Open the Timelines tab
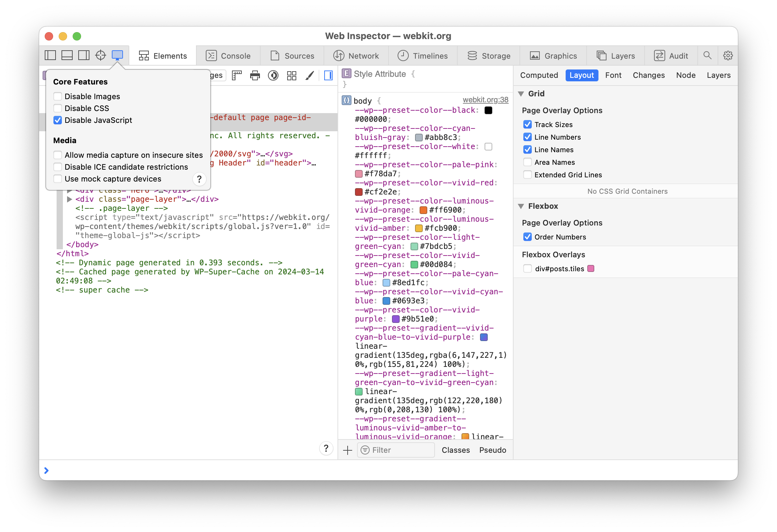Screen dimensions: 777x532 (422, 56)
